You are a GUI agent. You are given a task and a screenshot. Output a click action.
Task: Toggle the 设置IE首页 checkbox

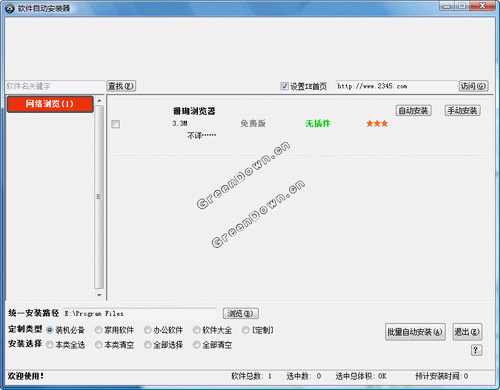point(284,86)
